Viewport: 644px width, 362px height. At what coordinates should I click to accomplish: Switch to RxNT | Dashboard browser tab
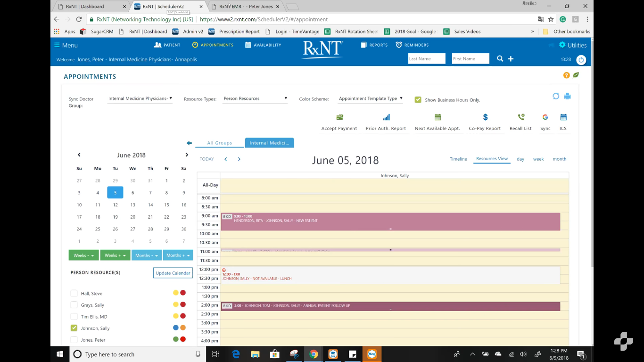coord(92,7)
